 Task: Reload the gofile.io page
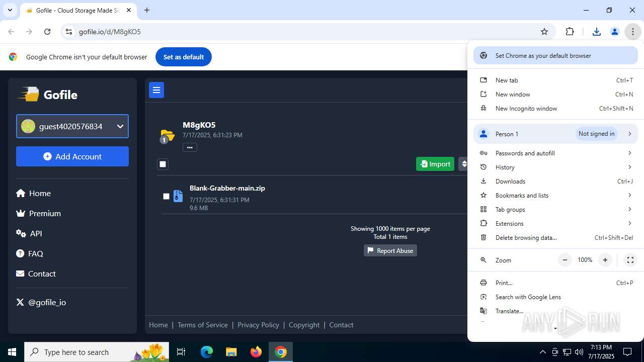(47, 32)
